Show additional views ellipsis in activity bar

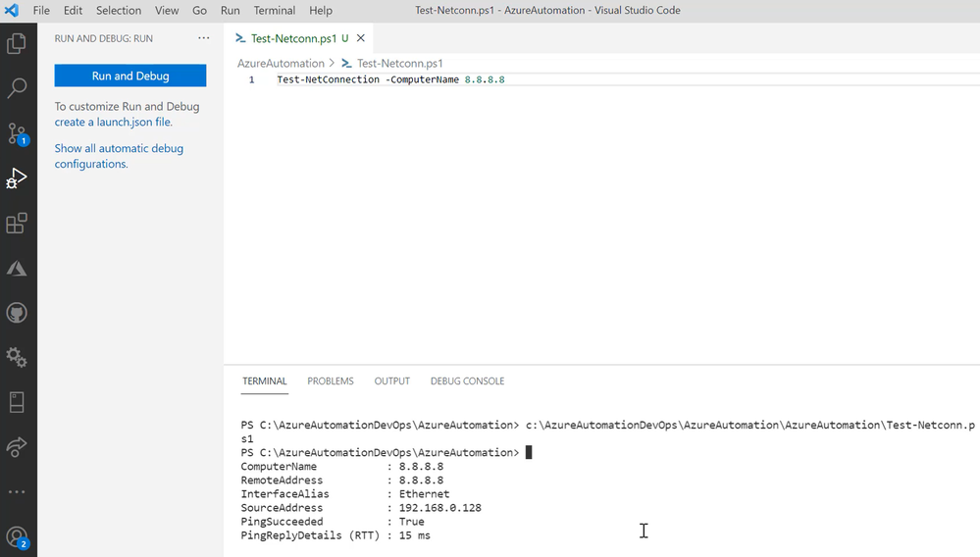17,491
